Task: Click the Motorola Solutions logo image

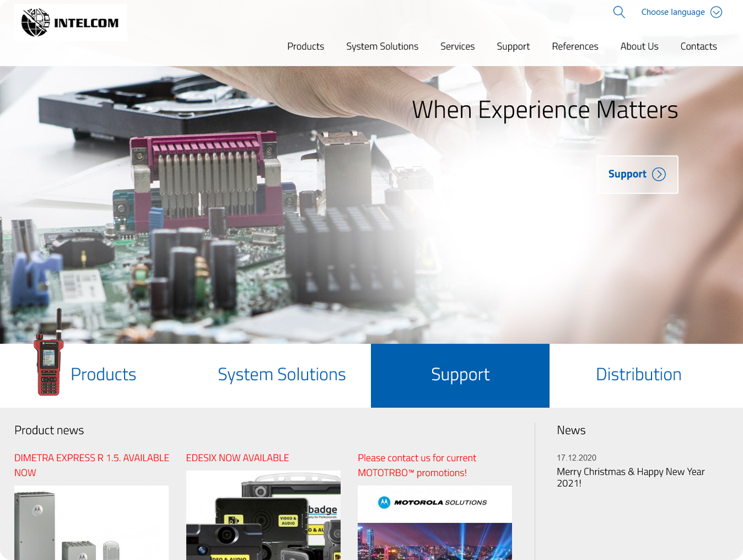Action: pos(434,503)
